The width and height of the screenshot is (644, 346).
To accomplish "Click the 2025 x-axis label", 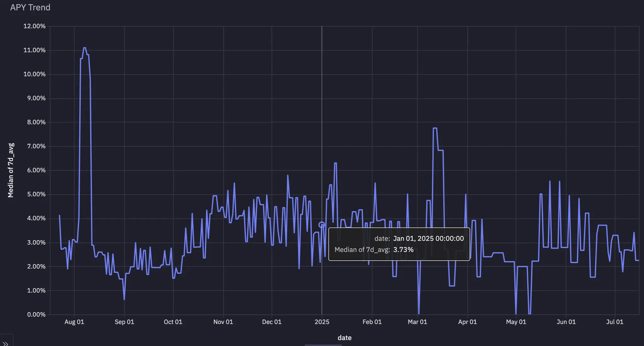I will (322, 322).
